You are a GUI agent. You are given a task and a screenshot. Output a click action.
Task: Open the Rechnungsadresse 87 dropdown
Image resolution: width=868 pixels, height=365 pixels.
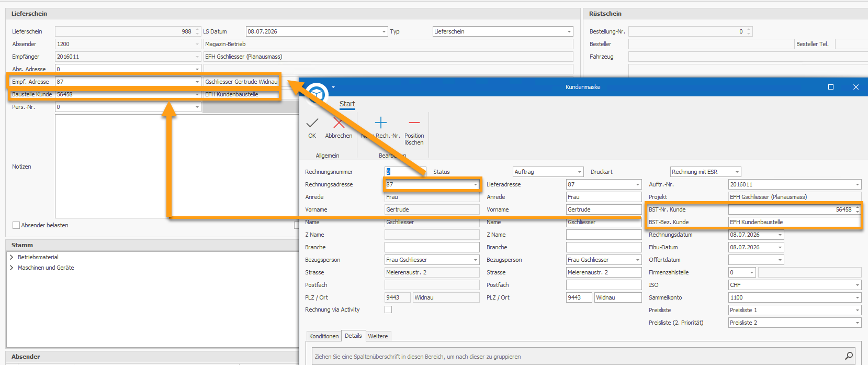click(x=476, y=184)
